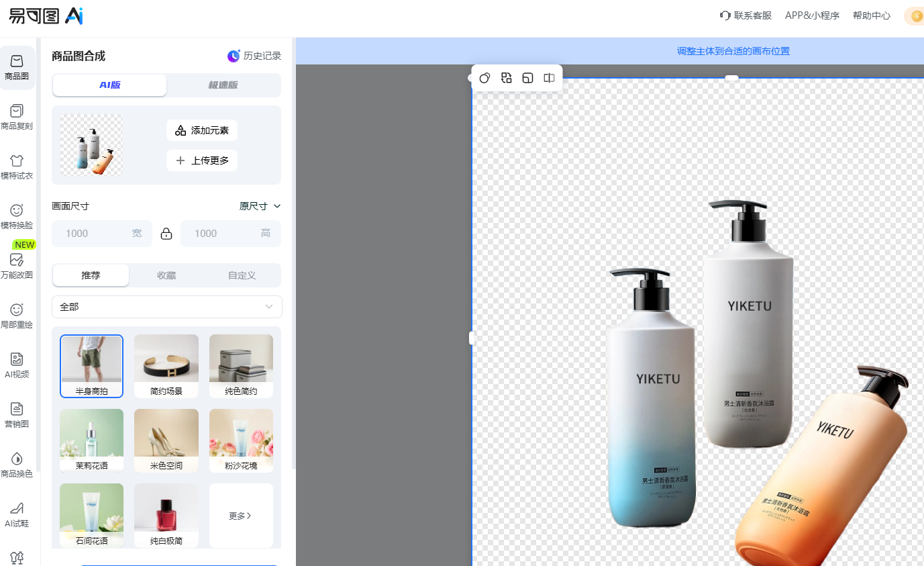Click the swap/replace squares icon in canvas toolbar

click(507, 78)
